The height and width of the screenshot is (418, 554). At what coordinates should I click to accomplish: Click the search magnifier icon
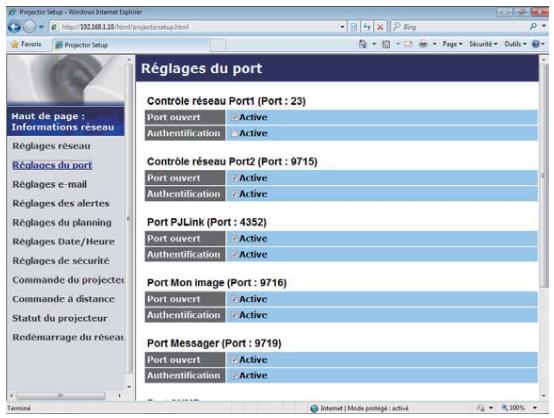pyautogui.click(x=534, y=27)
